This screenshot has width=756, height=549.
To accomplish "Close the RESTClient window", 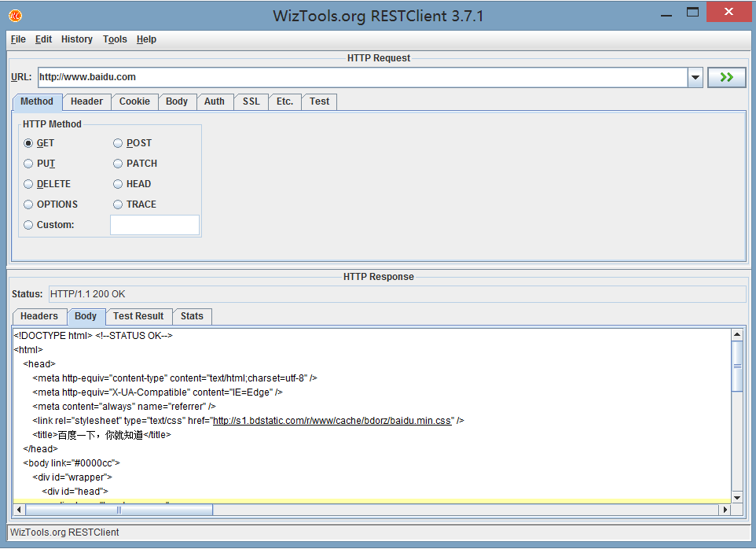I will pyautogui.click(x=728, y=12).
